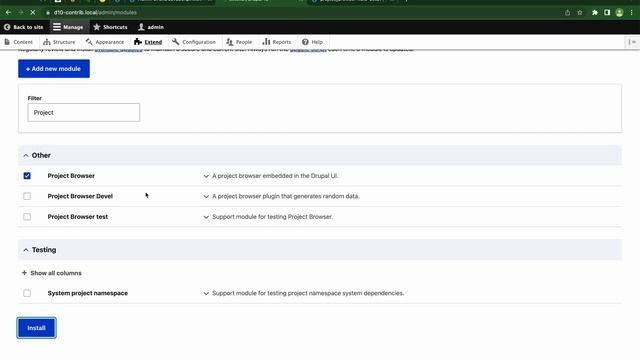Select the Project Browser test label
This screenshot has width=640, height=360.
click(78, 217)
